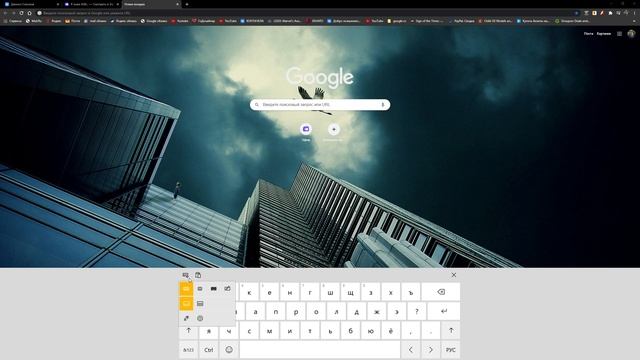Switch to the &123 symbols layout
Screen dimensions: 640x360
click(189, 350)
